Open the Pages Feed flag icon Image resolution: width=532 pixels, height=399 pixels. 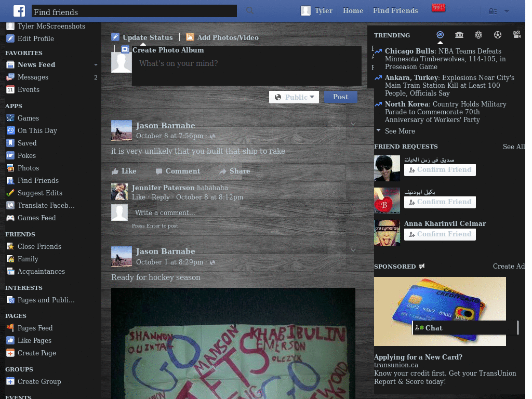10,328
